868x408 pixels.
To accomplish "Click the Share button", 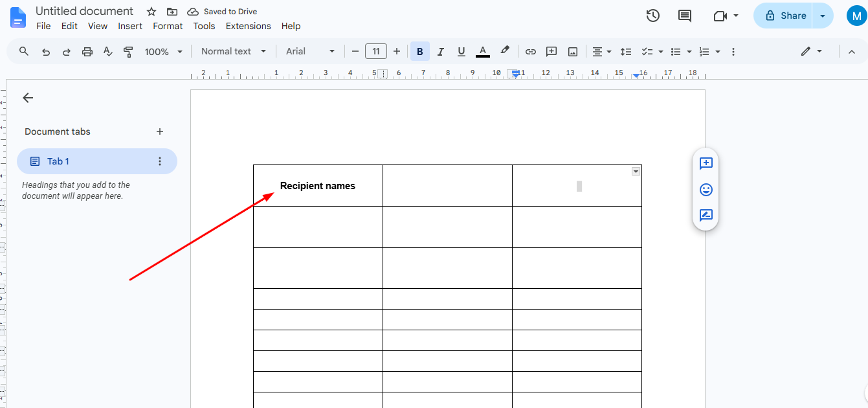I will (784, 16).
